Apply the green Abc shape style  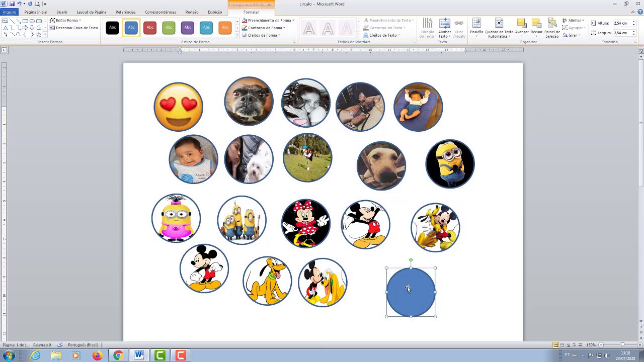(169, 28)
